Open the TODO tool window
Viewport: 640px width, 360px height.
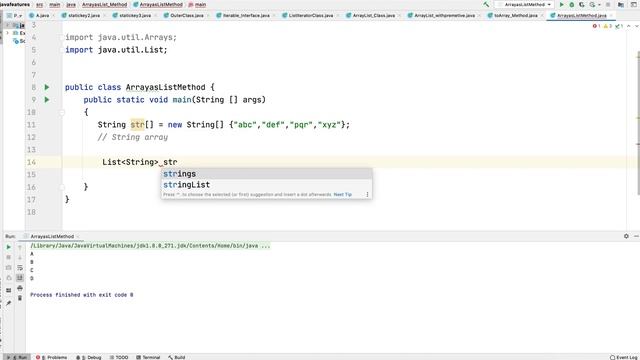119,357
